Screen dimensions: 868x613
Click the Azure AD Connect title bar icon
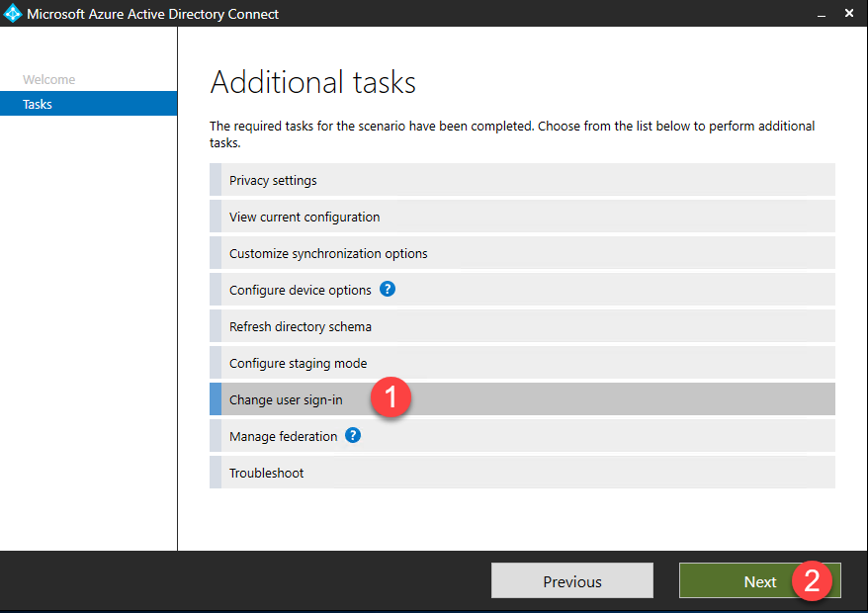click(x=13, y=14)
